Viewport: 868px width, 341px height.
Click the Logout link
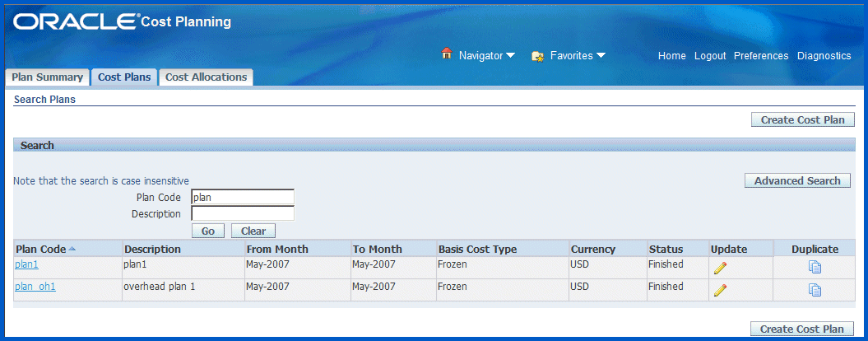click(710, 55)
